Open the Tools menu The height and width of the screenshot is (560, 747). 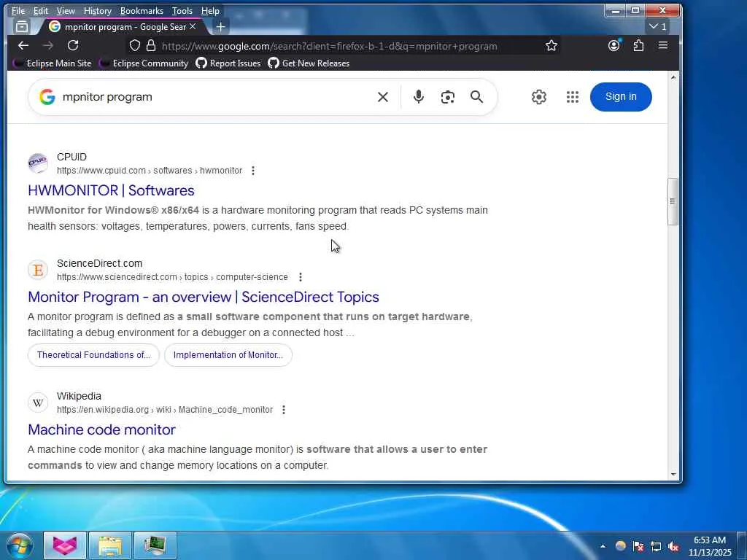(182, 10)
